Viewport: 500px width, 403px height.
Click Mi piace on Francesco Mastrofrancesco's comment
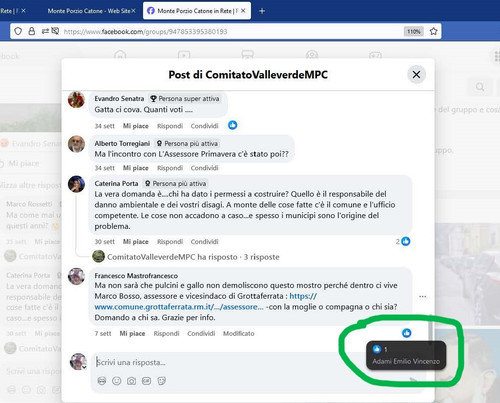click(132, 333)
